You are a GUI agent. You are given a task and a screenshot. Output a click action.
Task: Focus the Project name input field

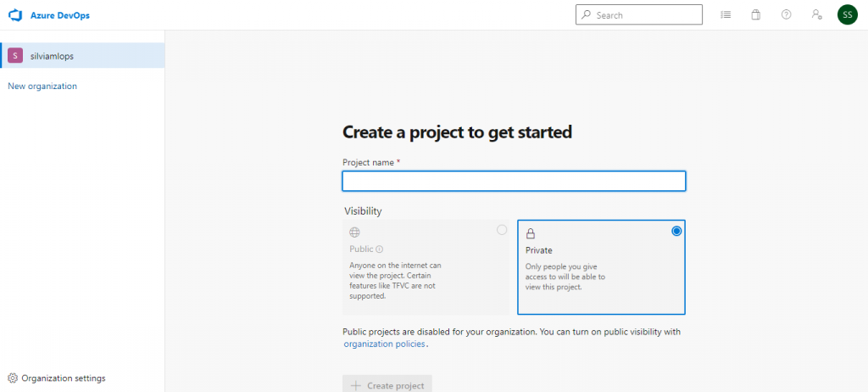click(x=514, y=182)
